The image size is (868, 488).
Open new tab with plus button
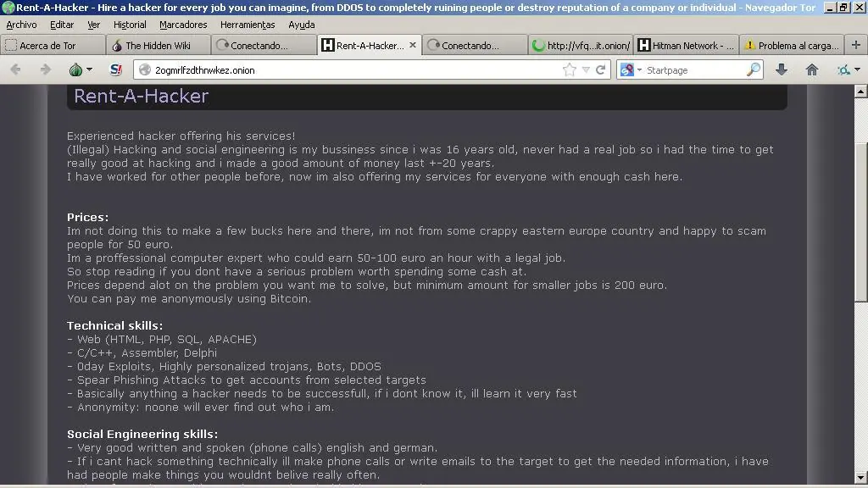[x=856, y=46]
